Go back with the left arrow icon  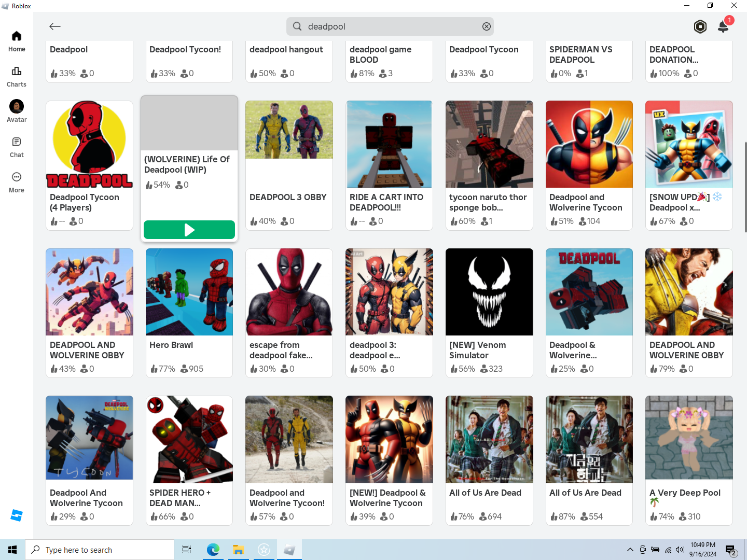pyautogui.click(x=55, y=26)
